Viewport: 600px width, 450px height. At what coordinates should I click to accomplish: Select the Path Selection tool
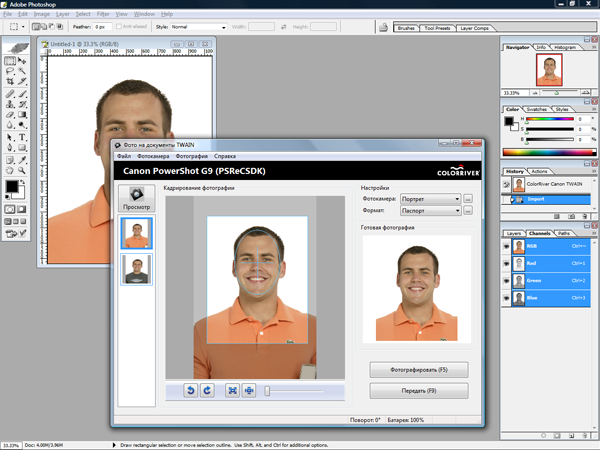coord(10,137)
